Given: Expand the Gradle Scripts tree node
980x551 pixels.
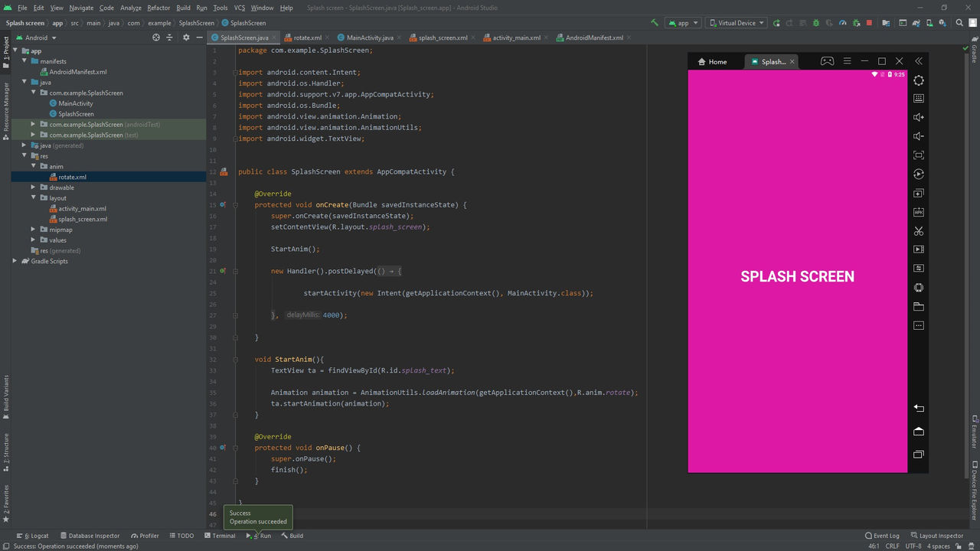Looking at the screenshot, I should (15, 261).
